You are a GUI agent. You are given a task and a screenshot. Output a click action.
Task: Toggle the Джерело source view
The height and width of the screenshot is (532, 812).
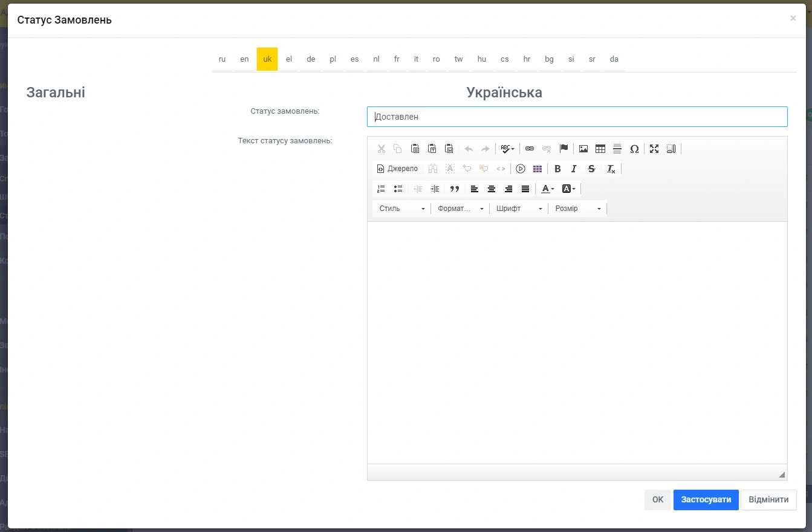click(x=397, y=169)
